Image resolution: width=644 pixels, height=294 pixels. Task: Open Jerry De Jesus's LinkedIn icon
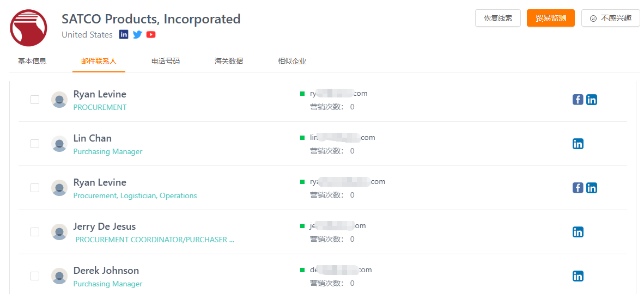578,232
